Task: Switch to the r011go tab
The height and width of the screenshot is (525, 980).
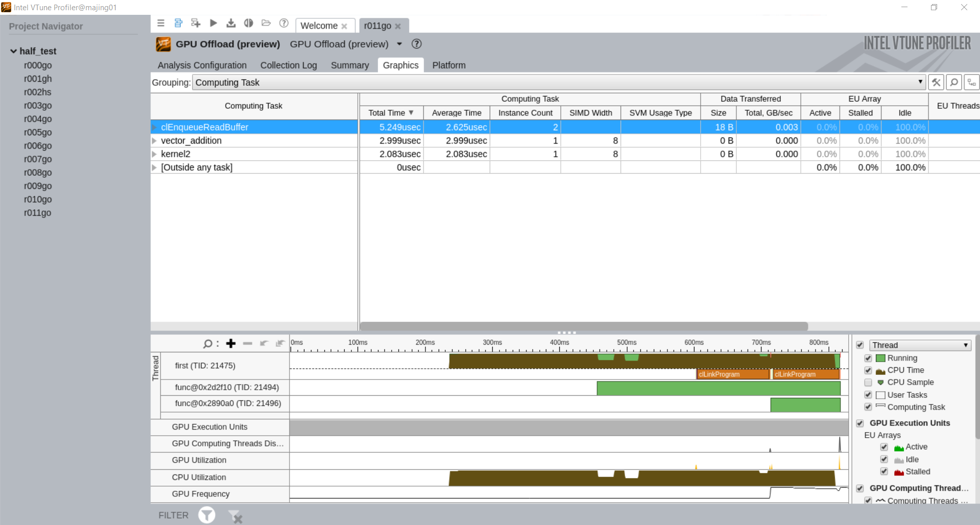Action: (x=378, y=26)
